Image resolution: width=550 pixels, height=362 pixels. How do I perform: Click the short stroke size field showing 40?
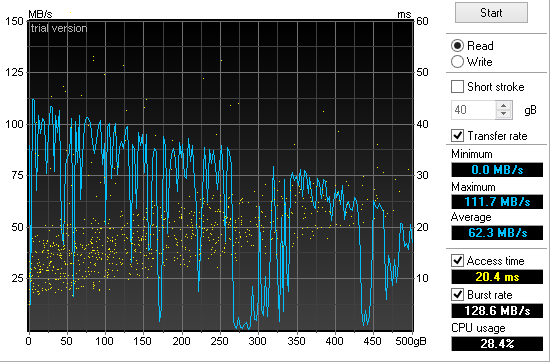coord(473,110)
